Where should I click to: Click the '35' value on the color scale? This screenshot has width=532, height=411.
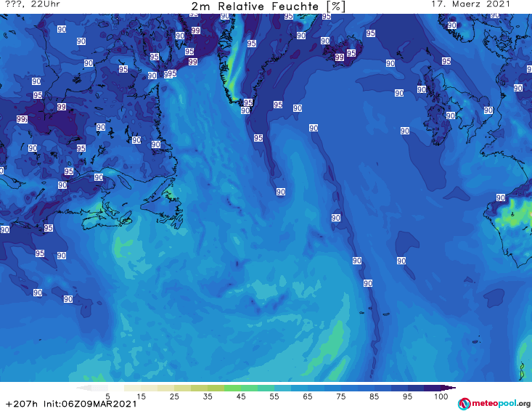pos(208,396)
